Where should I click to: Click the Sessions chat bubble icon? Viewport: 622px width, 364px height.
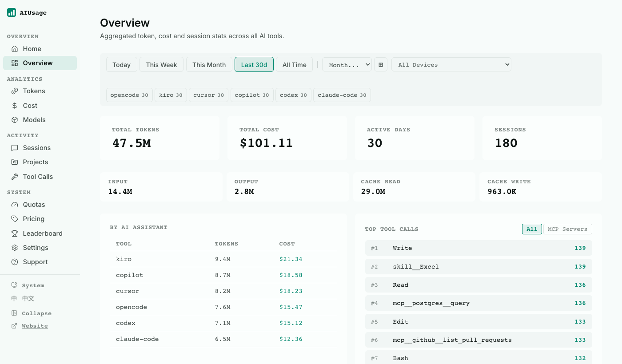pos(15,148)
